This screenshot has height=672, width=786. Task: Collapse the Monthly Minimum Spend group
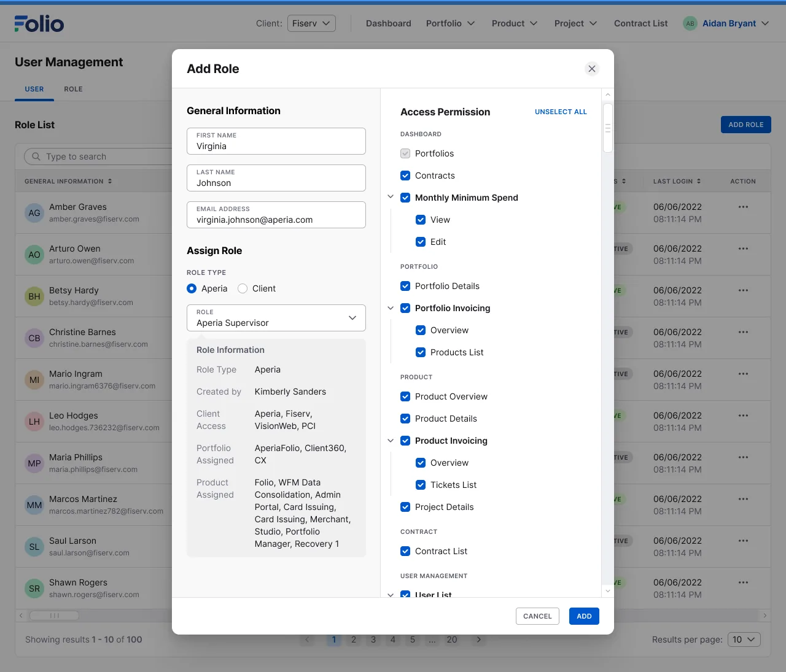391,197
